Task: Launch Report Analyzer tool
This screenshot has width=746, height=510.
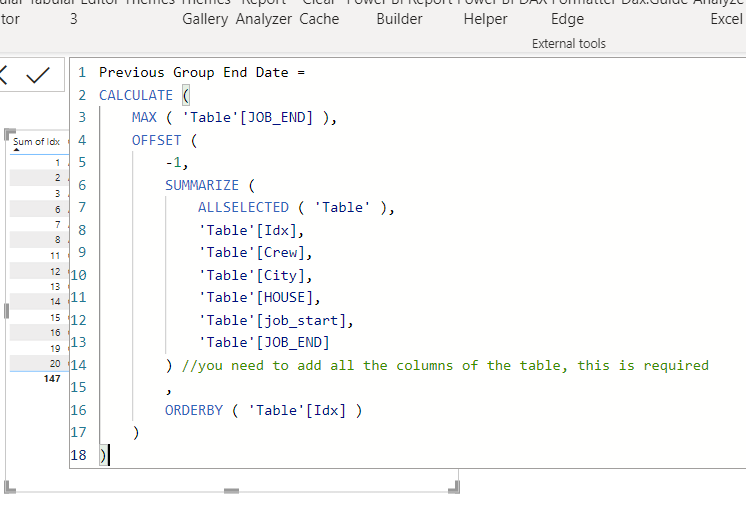Action: click(264, 12)
